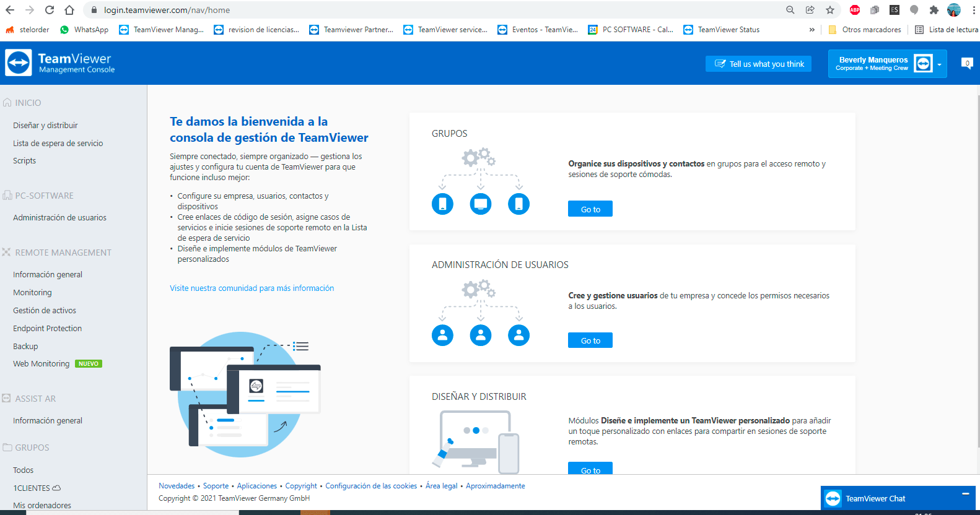
Task: Reload the current page
Action: click(x=50, y=10)
